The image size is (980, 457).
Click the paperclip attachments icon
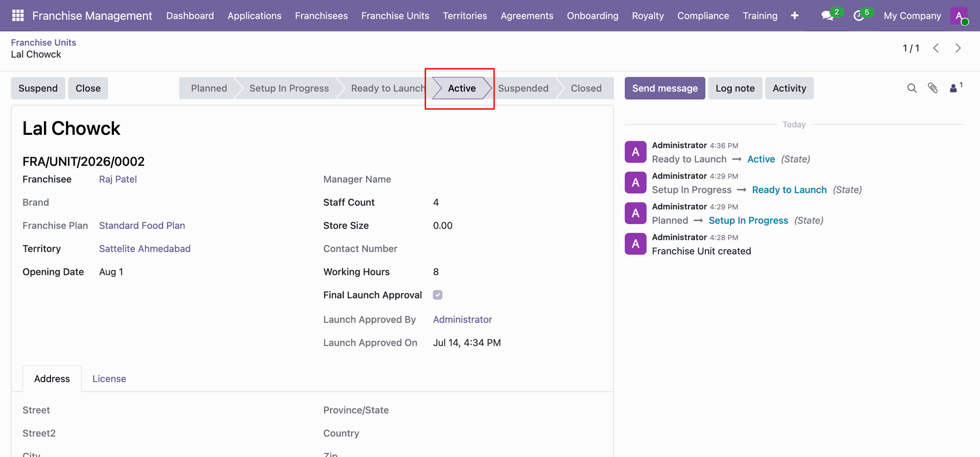[933, 88]
